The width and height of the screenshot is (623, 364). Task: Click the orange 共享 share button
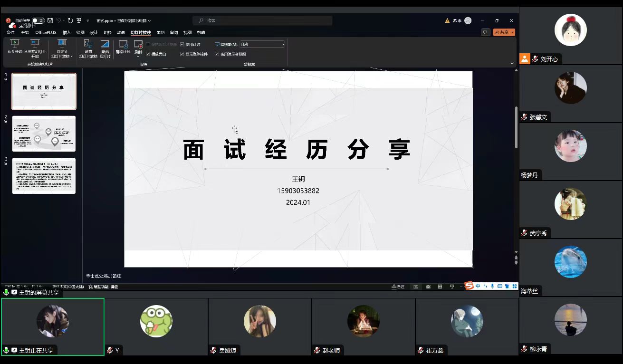click(x=504, y=32)
